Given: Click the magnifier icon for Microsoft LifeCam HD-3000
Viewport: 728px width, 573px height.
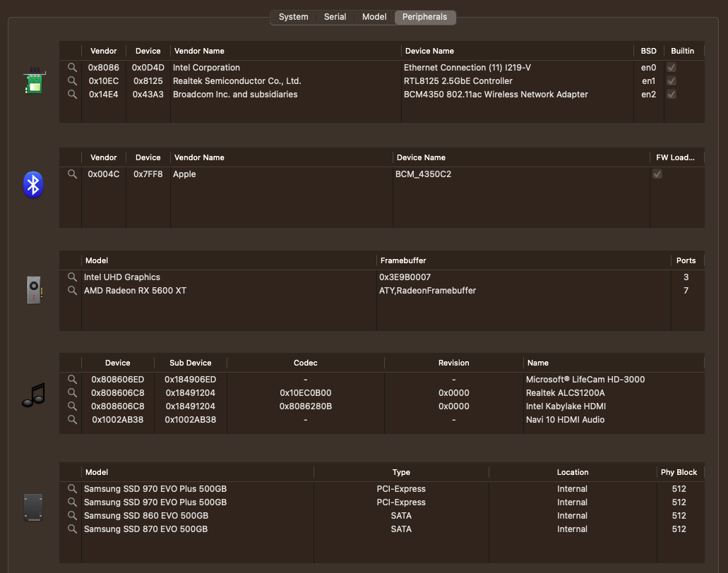Looking at the screenshot, I should [72, 379].
